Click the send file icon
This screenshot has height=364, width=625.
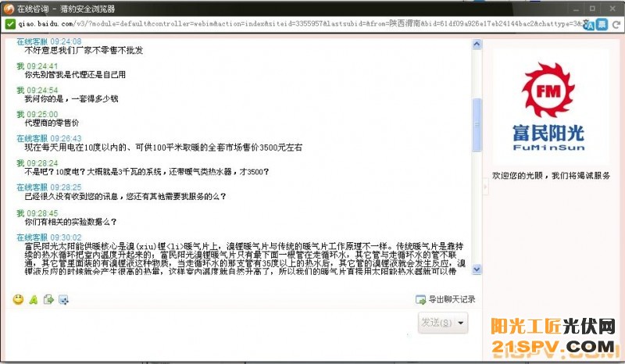click(x=48, y=299)
